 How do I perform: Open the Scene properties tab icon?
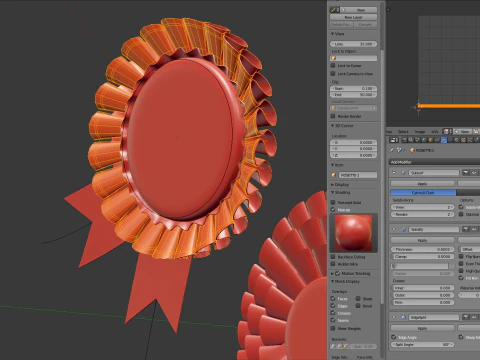pos(417,140)
